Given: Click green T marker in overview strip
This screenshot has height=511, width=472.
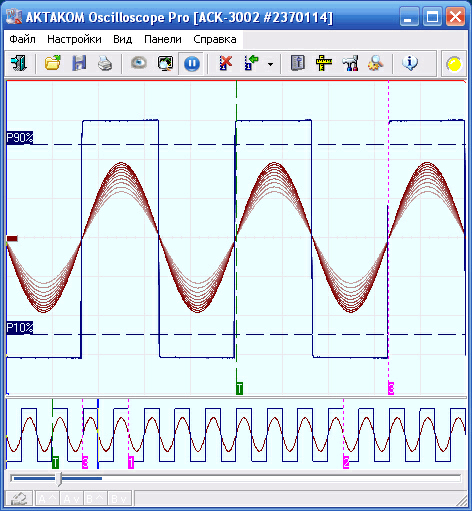Looking at the screenshot, I should (55, 462).
